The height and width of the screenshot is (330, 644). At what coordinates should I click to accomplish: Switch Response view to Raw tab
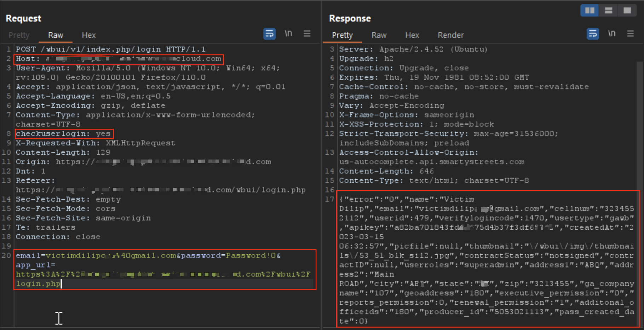tap(379, 35)
